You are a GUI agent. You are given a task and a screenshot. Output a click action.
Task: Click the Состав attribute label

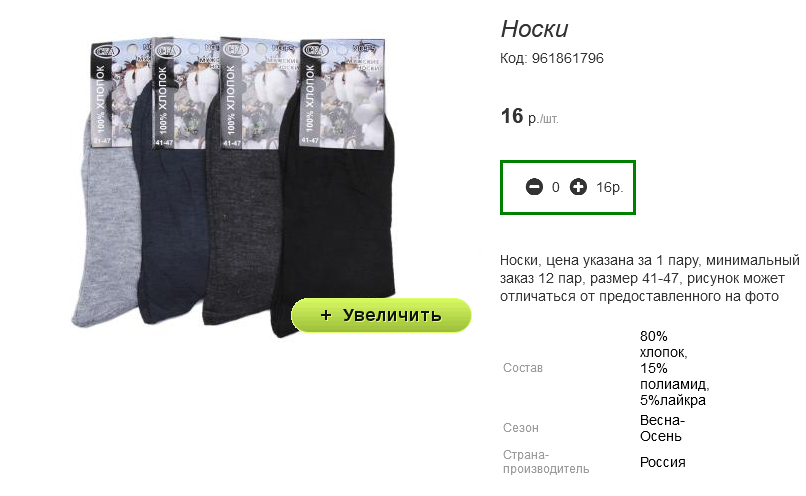[523, 368]
